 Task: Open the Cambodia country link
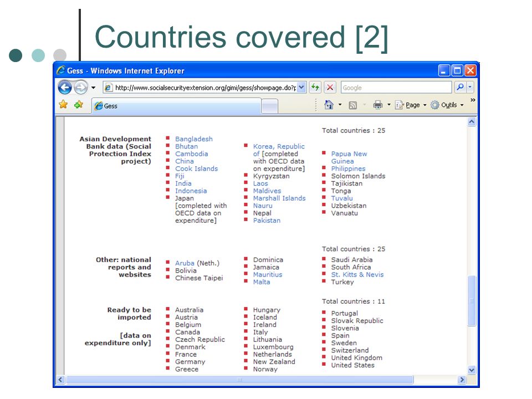click(x=191, y=154)
